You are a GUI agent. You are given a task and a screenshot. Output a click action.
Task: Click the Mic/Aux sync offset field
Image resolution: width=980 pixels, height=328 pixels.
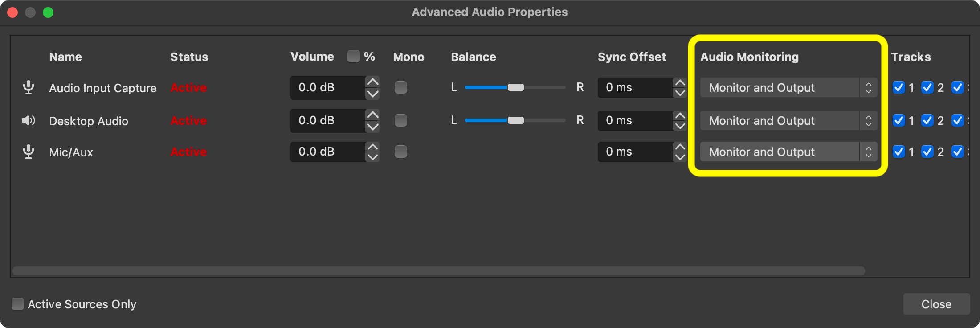[635, 152]
